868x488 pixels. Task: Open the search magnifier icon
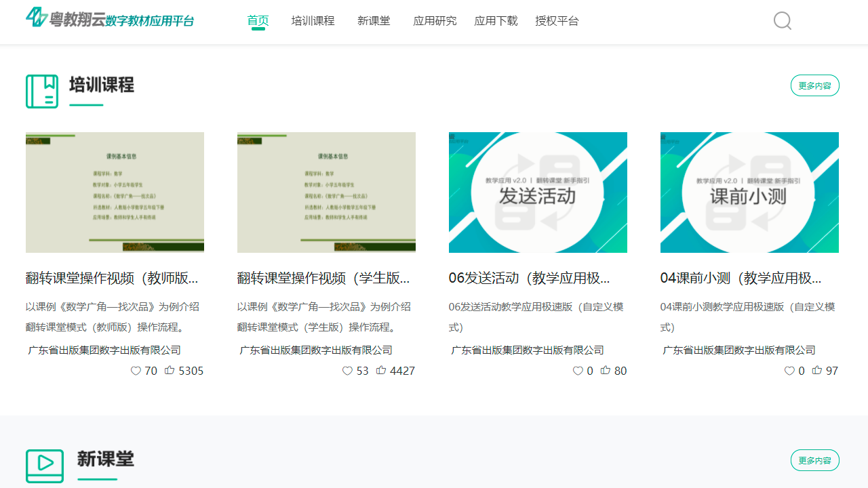click(782, 20)
